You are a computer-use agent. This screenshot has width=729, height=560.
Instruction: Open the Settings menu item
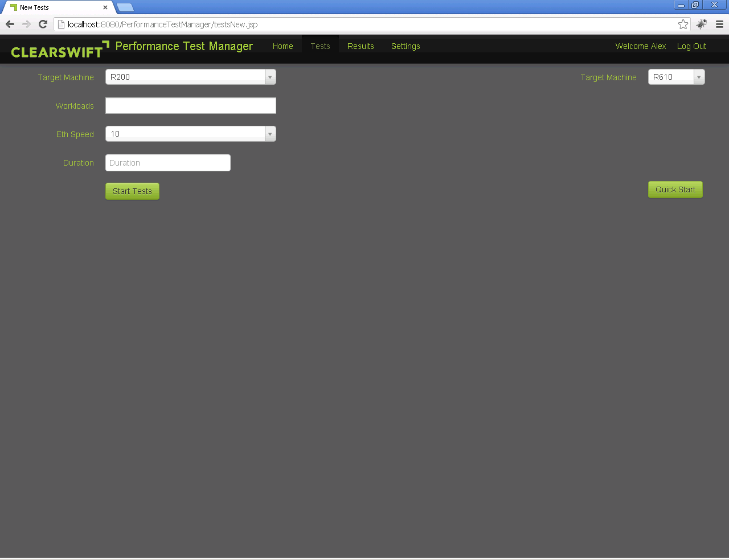click(x=406, y=46)
